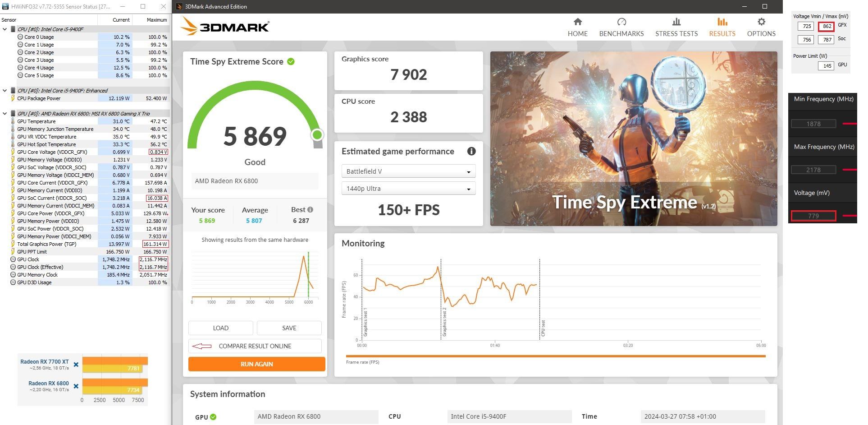868x425 pixels.
Task: Click the LOAD button
Action: (x=220, y=328)
